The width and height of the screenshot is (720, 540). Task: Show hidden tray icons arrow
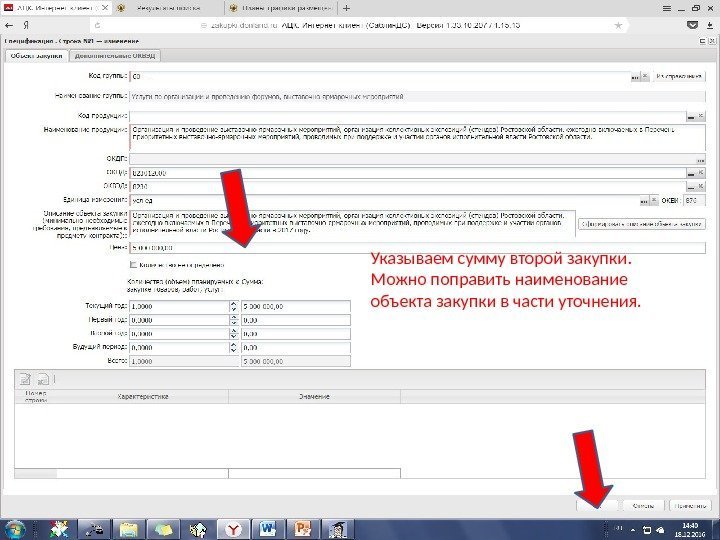[x=633, y=530]
